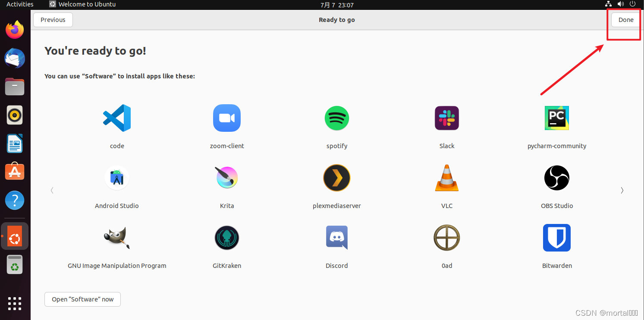
Task: Click the "Krita" label
Action: (x=227, y=206)
